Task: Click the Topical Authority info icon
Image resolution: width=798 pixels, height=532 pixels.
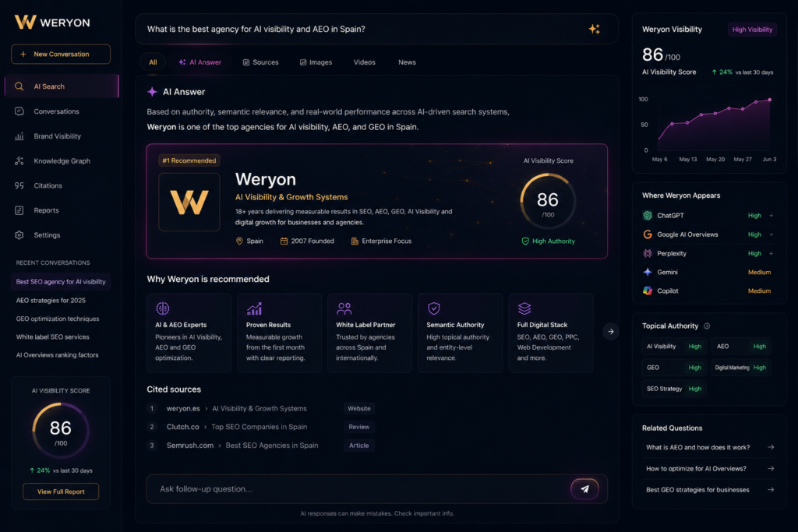Action: [707, 326]
